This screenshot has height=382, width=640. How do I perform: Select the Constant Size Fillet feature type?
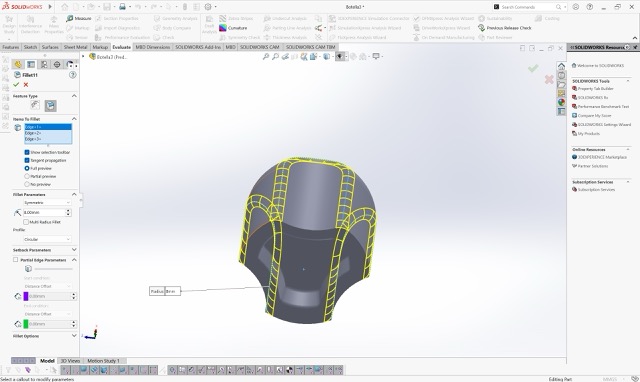coord(35,106)
